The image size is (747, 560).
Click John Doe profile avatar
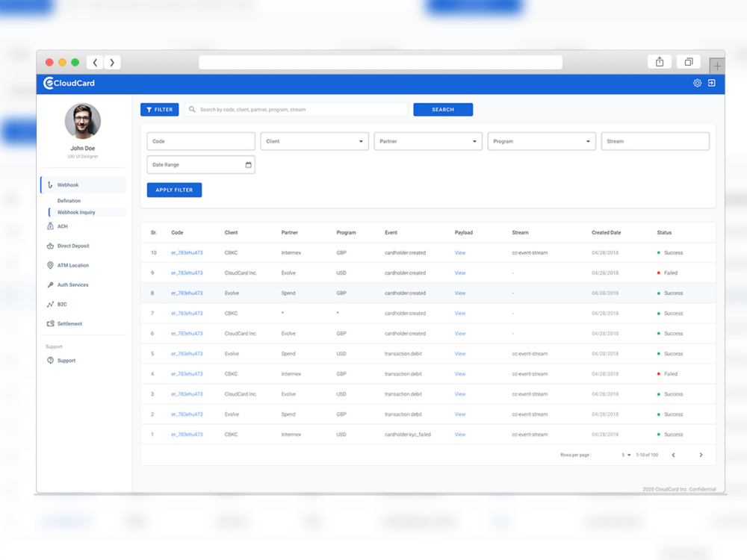(83, 122)
